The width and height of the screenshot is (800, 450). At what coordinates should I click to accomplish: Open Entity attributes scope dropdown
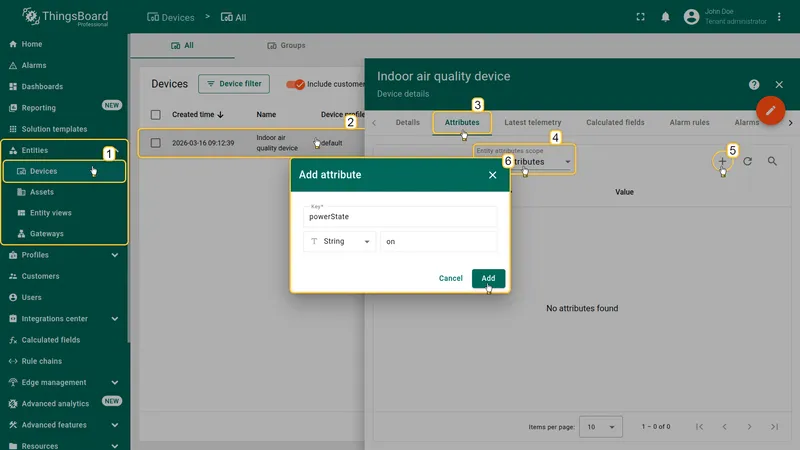point(524,159)
